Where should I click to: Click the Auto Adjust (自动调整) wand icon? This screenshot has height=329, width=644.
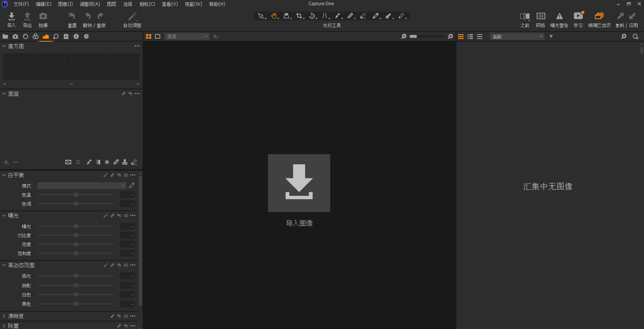pyautogui.click(x=132, y=16)
